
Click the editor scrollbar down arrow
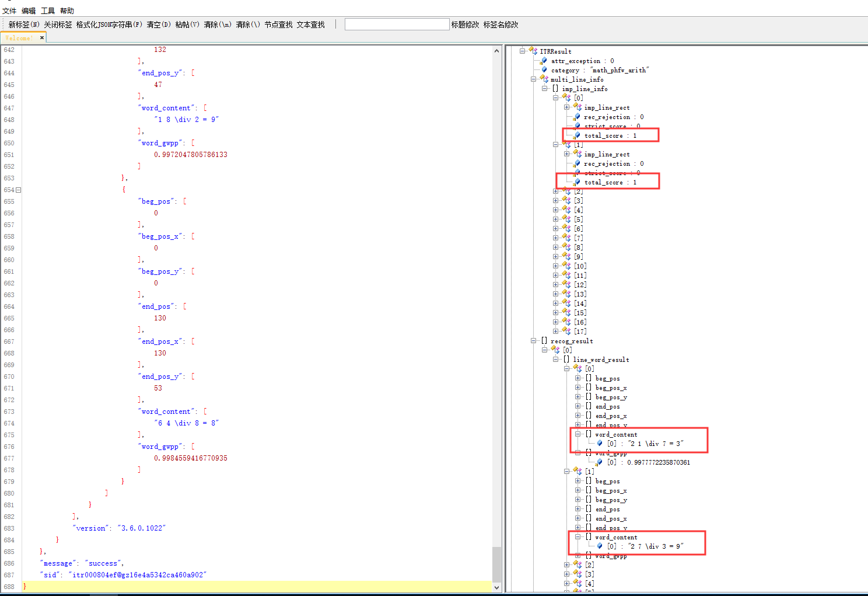point(496,587)
